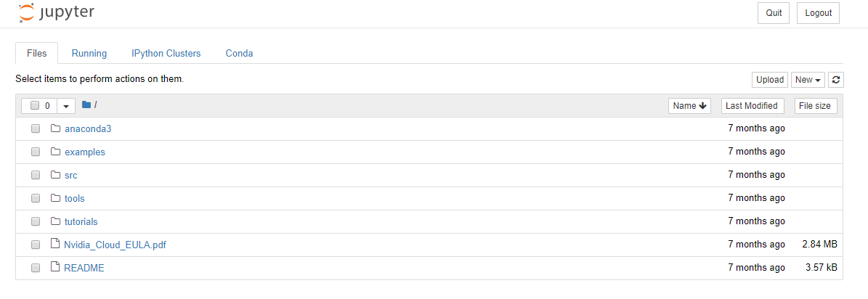The image size is (868, 299).
Task: Sort files by Name
Action: pos(689,105)
